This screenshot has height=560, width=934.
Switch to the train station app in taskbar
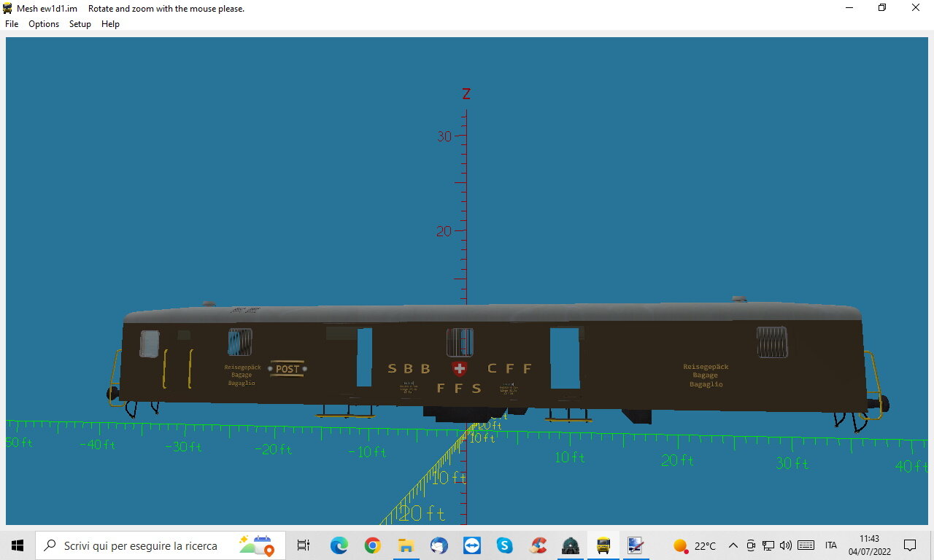coord(571,545)
